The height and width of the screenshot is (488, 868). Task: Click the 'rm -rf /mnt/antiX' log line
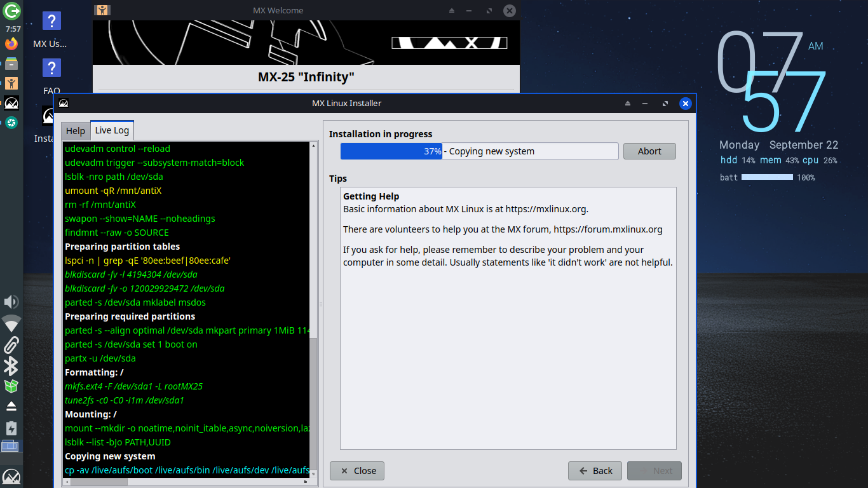(100, 205)
